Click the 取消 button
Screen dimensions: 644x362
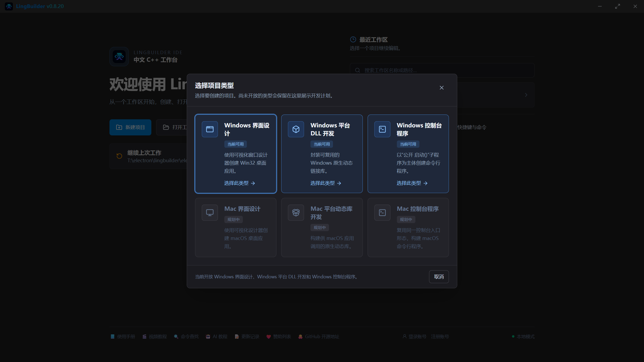click(x=439, y=276)
